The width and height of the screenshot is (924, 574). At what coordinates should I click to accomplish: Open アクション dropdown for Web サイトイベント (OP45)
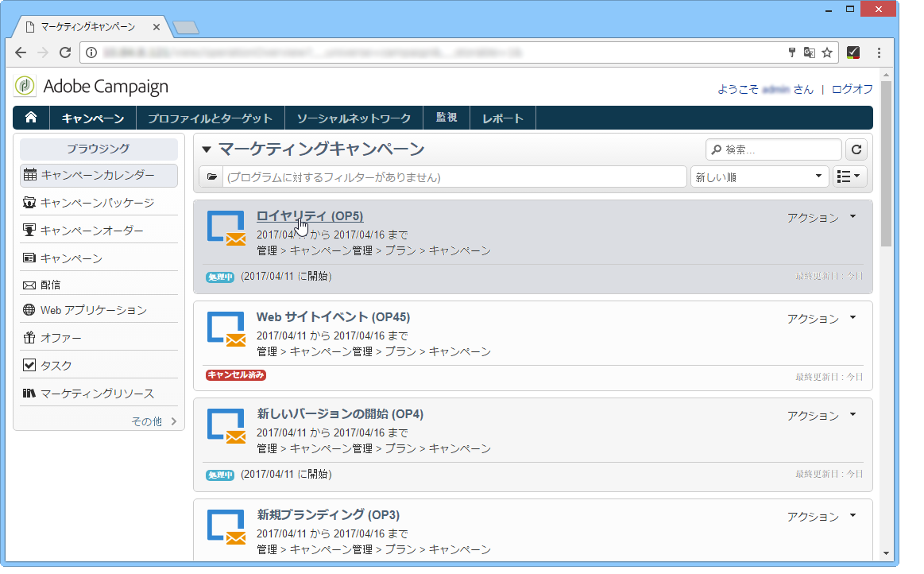822,319
